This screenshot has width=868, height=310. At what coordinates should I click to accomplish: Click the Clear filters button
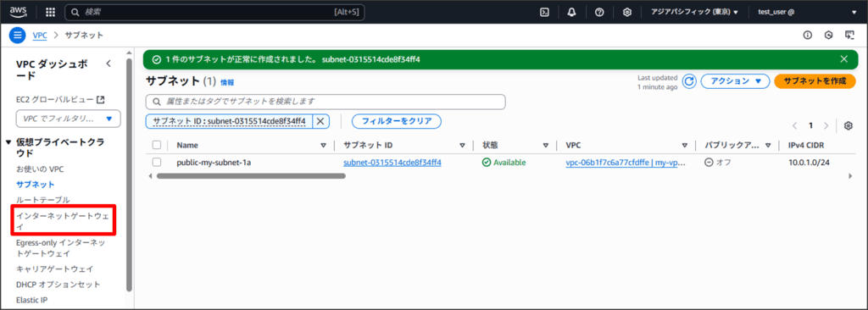pyautogui.click(x=397, y=121)
